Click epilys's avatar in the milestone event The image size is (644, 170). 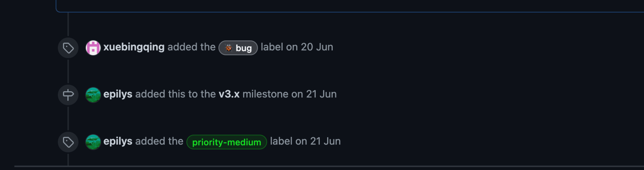coord(93,95)
